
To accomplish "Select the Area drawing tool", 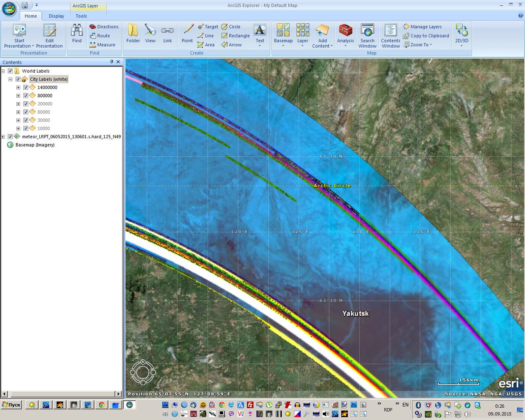I will (x=206, y=45).
